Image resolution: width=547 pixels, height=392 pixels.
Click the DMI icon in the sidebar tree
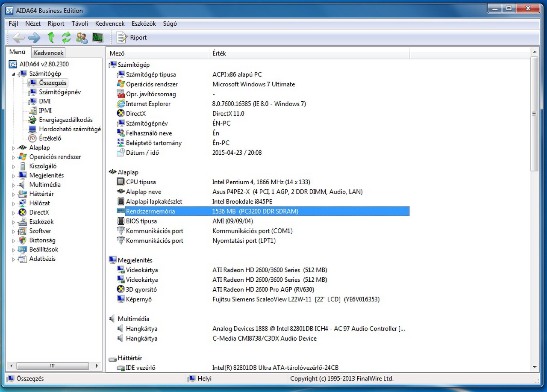pos(32,101)
